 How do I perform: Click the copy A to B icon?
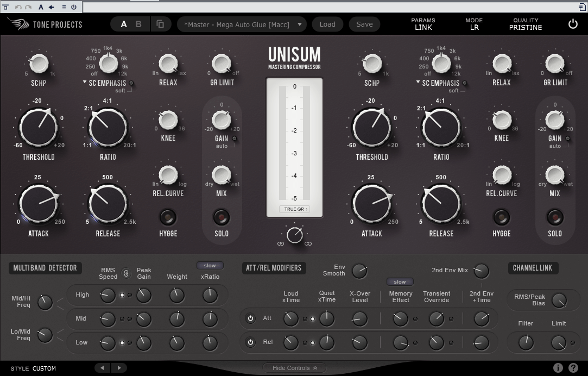coord(160,24)
